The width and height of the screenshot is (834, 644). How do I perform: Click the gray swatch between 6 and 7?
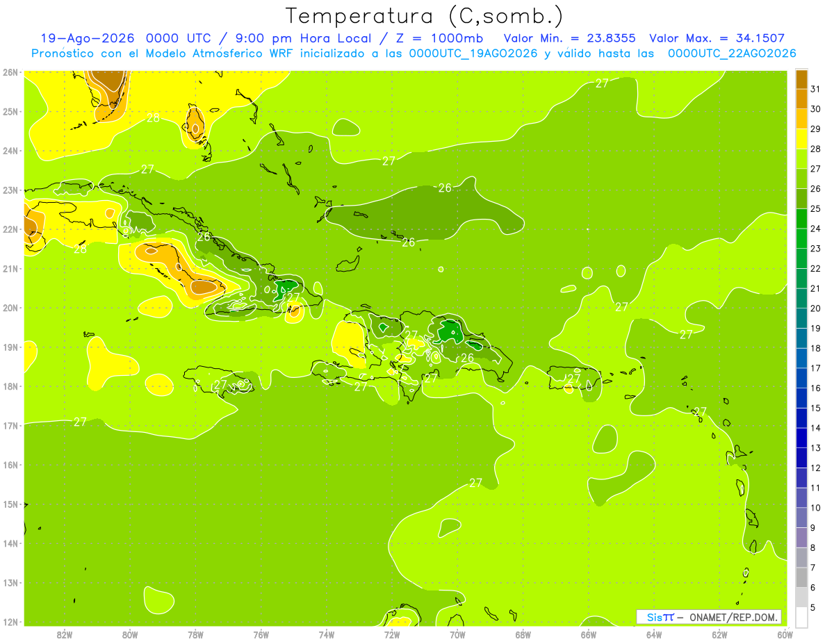(801, 577)
